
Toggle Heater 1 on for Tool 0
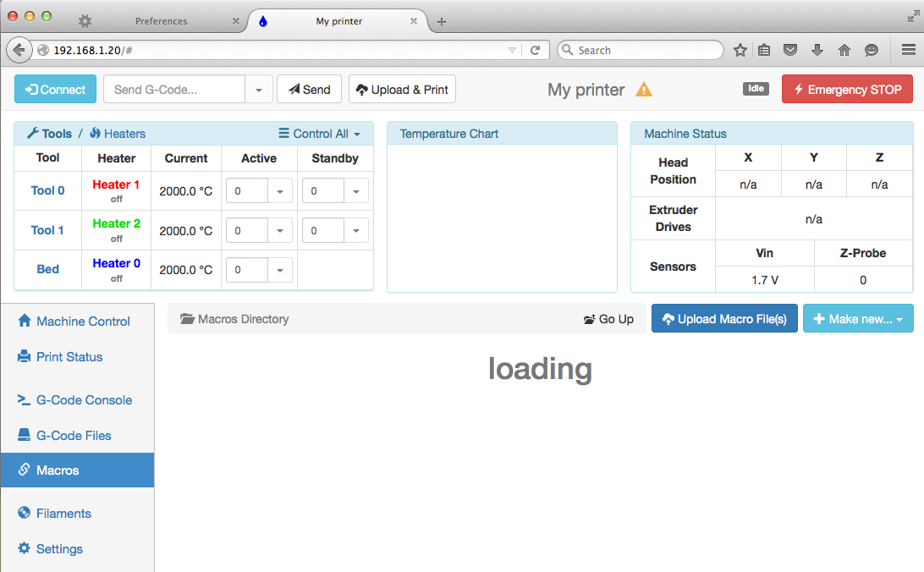point(116,185)
